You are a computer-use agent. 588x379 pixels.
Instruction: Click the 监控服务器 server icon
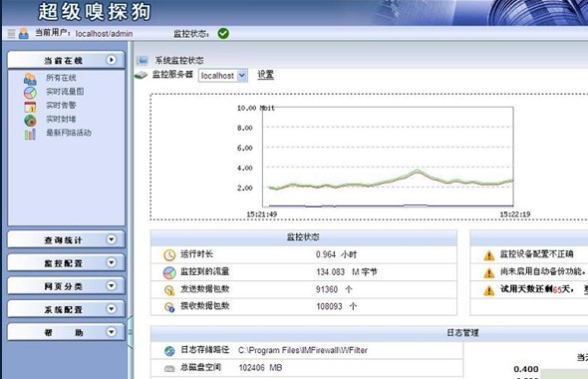click(142, 75)
